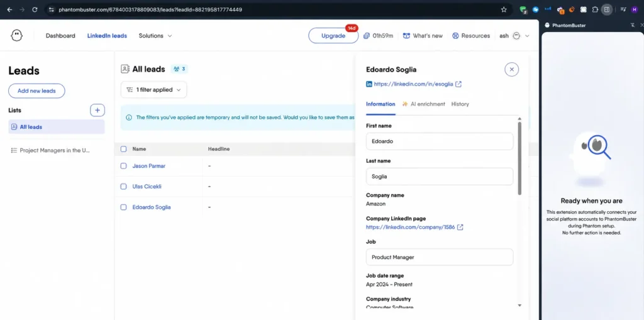Go back with browser back arrow
The image size is (644, 320).
click(9, 9)
